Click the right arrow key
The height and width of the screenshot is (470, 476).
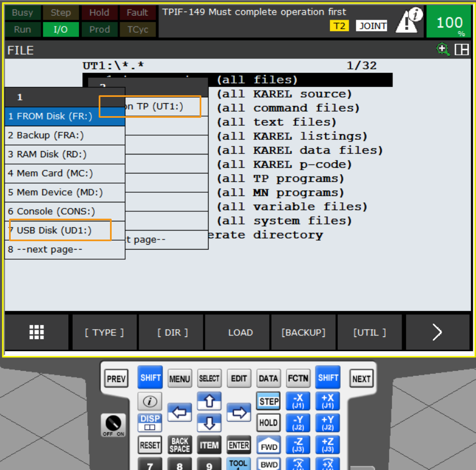(x=239, y=413)
